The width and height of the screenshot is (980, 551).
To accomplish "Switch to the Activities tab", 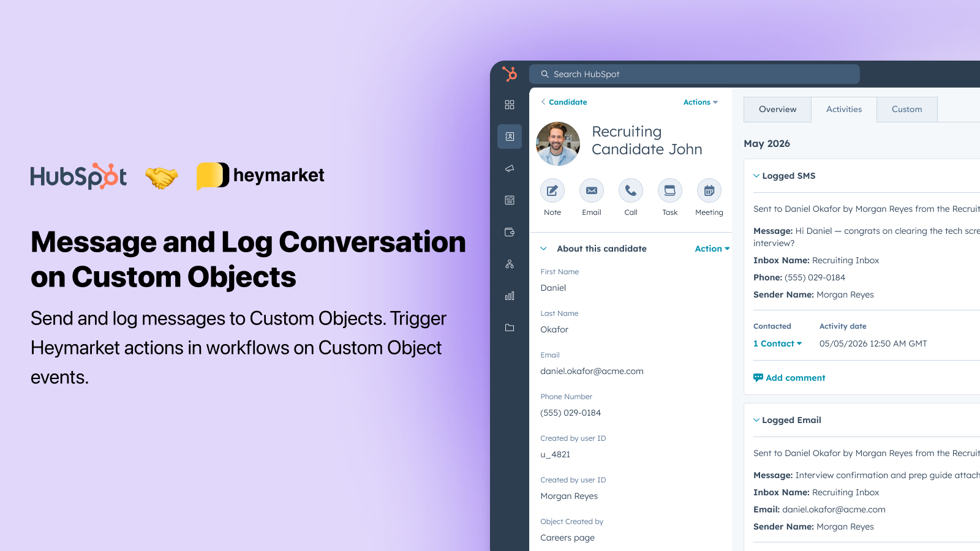I will [844, 110].
